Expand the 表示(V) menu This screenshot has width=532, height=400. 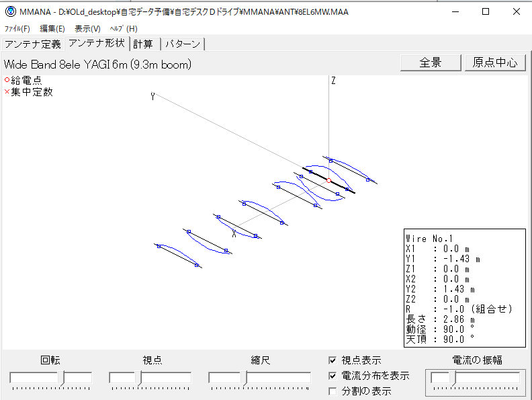tap(87, 29)
